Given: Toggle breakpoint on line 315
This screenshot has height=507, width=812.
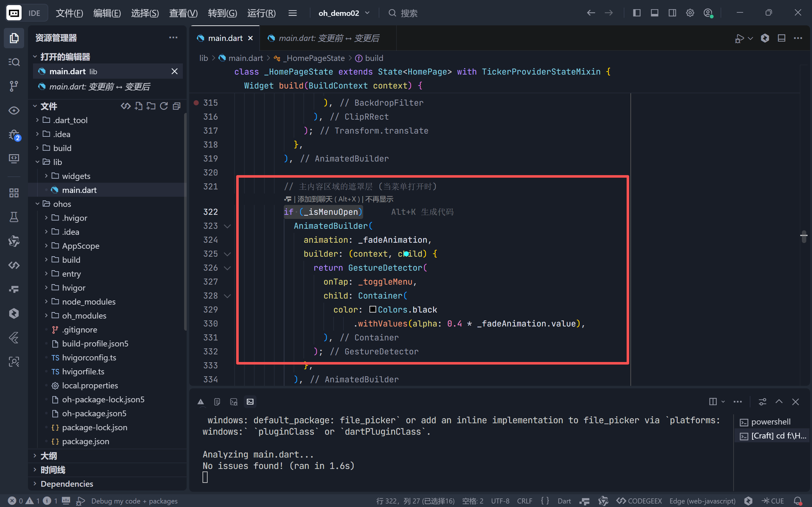Looking at the screenshot, I should coord(196,102).
